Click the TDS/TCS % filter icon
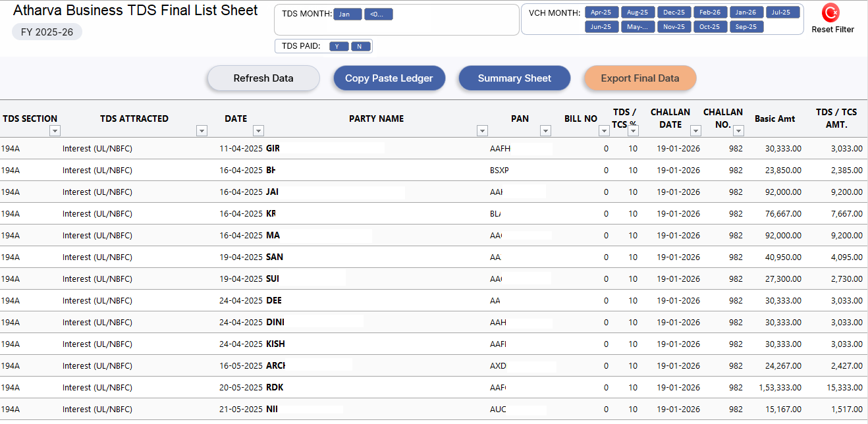The width and height of the screenshot is (868, 424). pyautogui.click(x=634, y=130)
